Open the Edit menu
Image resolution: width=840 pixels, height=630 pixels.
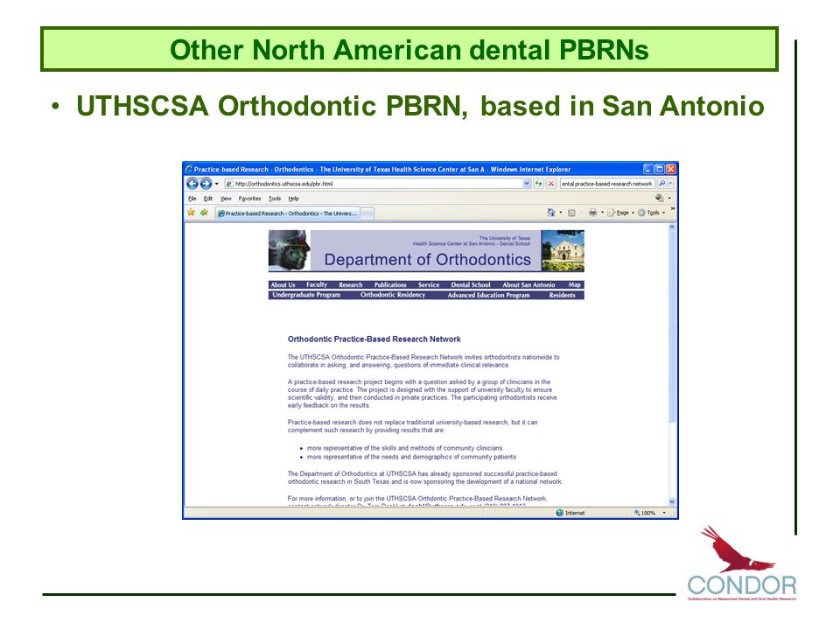[208, 199]
